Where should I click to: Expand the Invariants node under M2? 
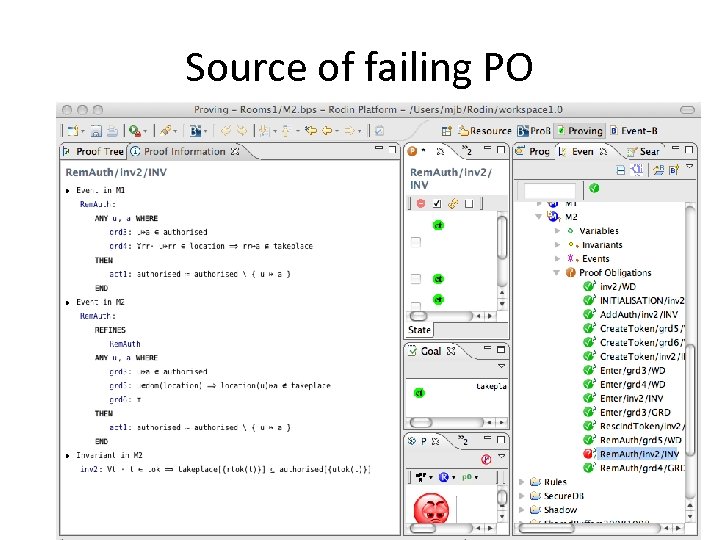(557, 245)
